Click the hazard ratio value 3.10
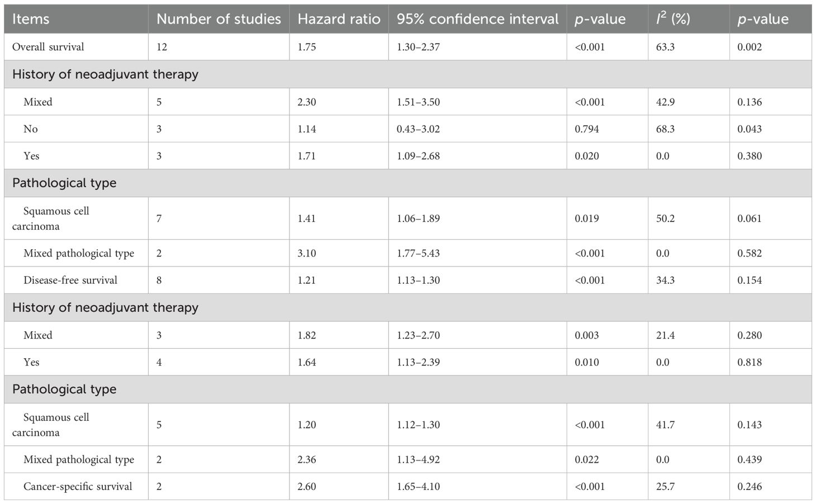 click(307, 253)
